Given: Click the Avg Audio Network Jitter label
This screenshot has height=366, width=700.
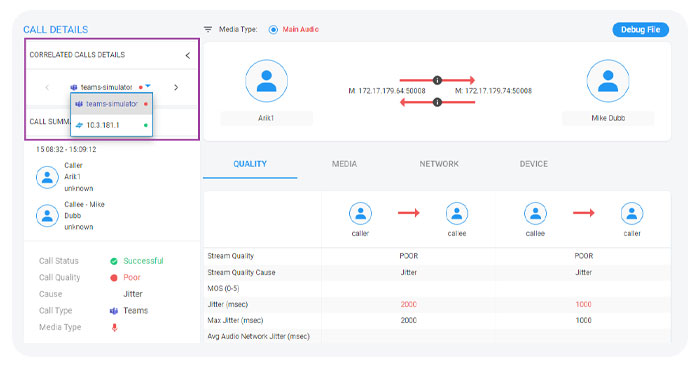Looking at the screenshot, I should pyautogui.click(x=258, y=337).
